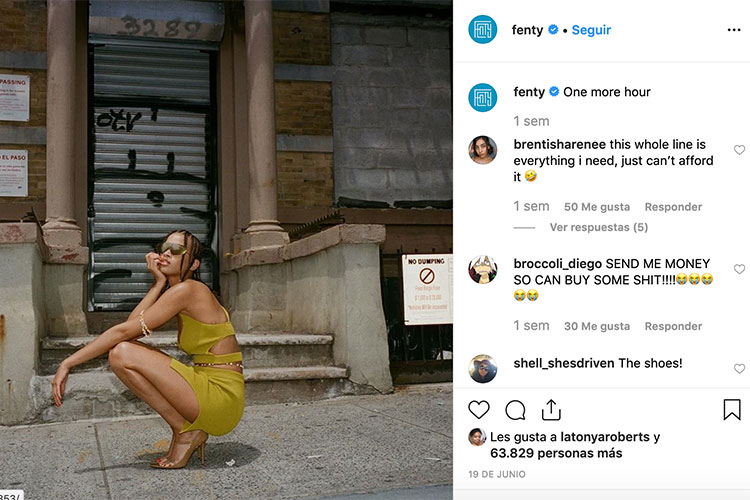Like broccoli_diego's comment

[x=739, y=269]
